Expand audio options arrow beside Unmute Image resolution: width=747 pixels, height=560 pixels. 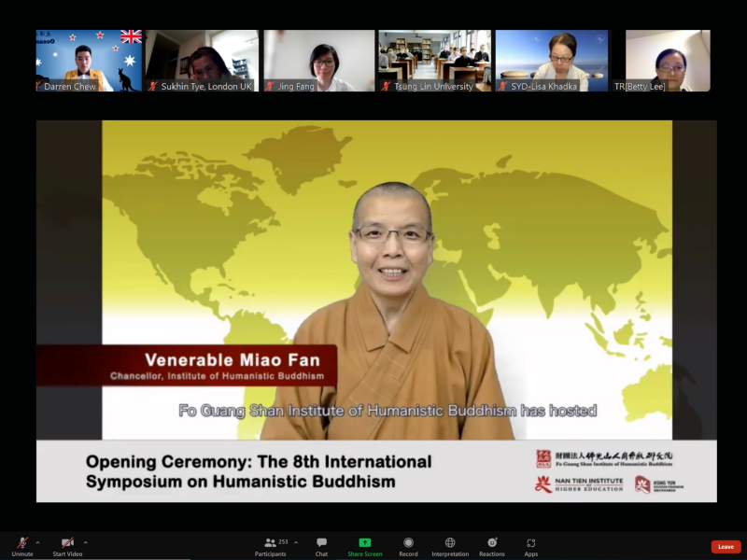pyautogui.click(x=37, y=542)
